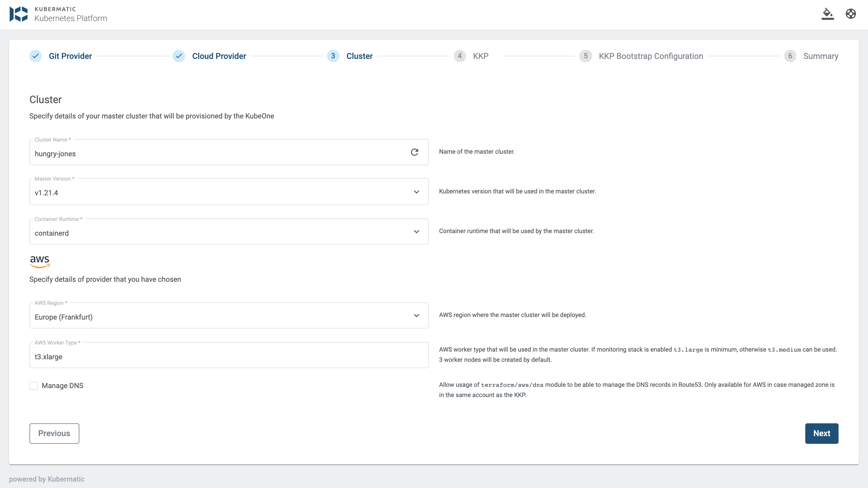
Task: Click the Previous button
Action: [x=54, y=433]
